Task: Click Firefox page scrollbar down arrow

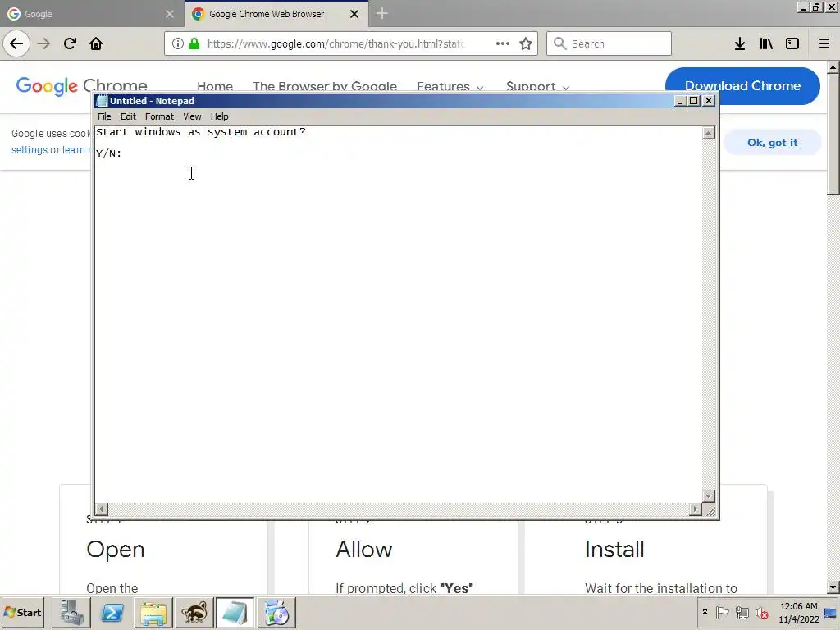Action: coord(833,587)
